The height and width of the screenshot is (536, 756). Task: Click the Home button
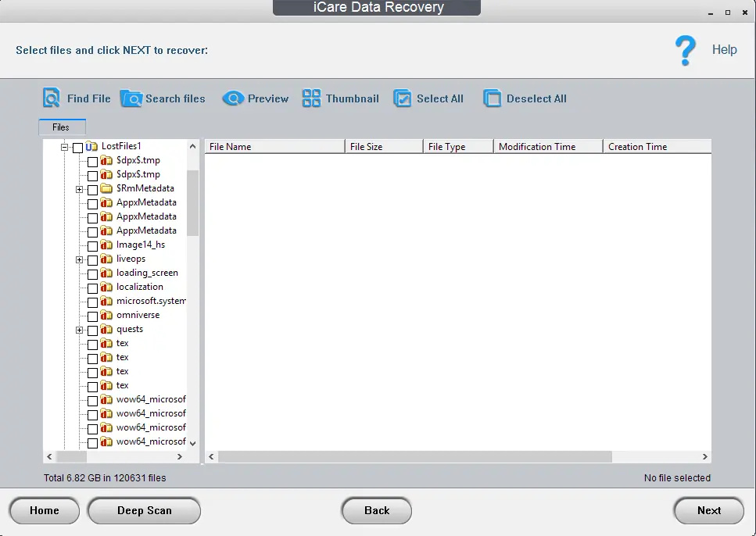[x=45, y=510]
